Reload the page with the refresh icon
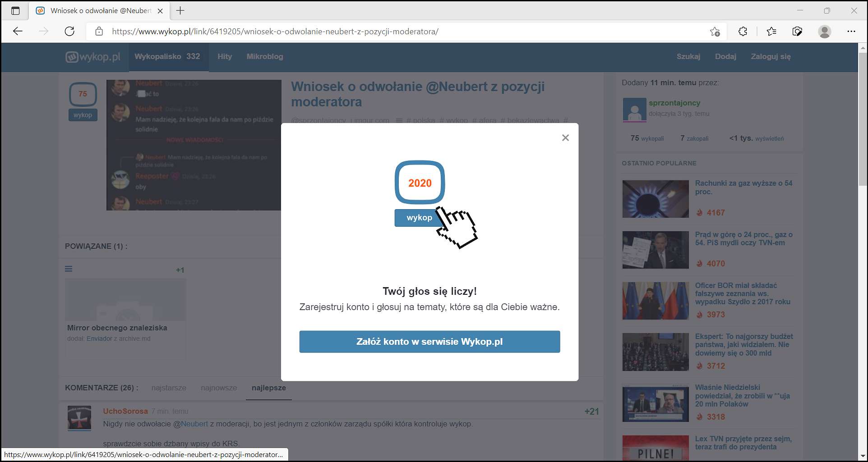The width and height of the screenshot is (868, 462). coord(69,31)
